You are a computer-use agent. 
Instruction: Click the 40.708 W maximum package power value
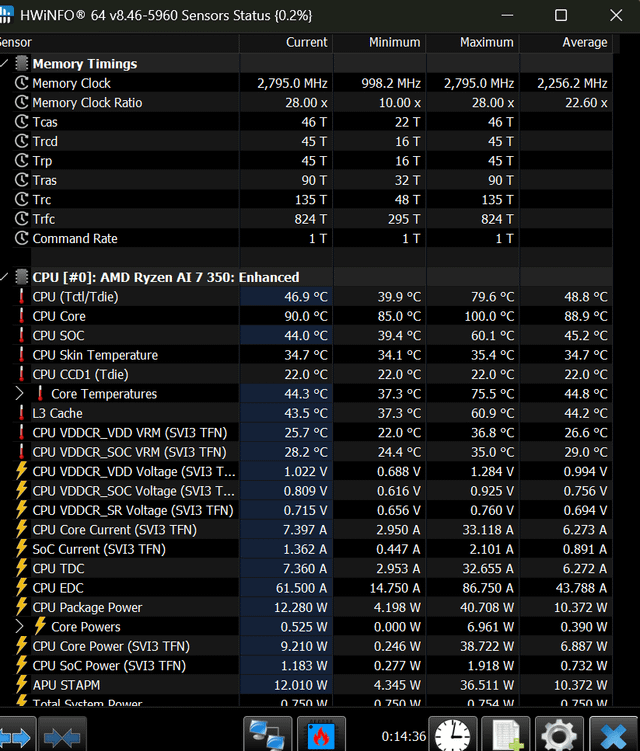click(x=487, y=607)
